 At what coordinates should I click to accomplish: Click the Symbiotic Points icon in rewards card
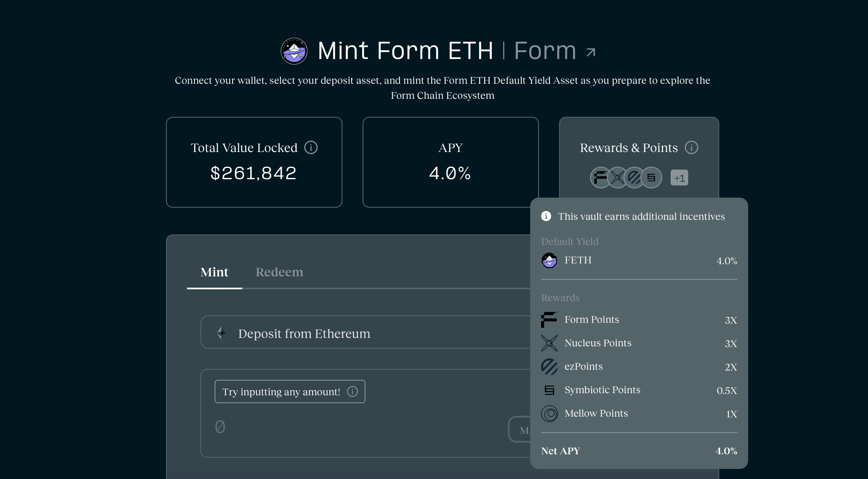click(652, 178)
